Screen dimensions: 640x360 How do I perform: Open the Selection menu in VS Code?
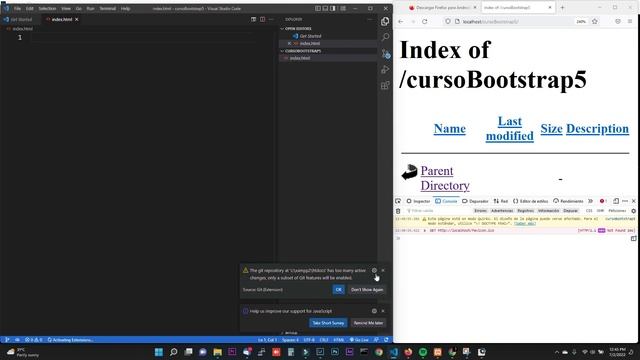pyautogui.click(x=47, y=8)
